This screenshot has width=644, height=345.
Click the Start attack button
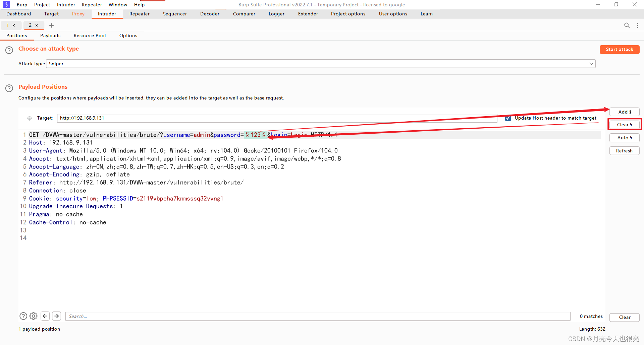click(620, 49)
